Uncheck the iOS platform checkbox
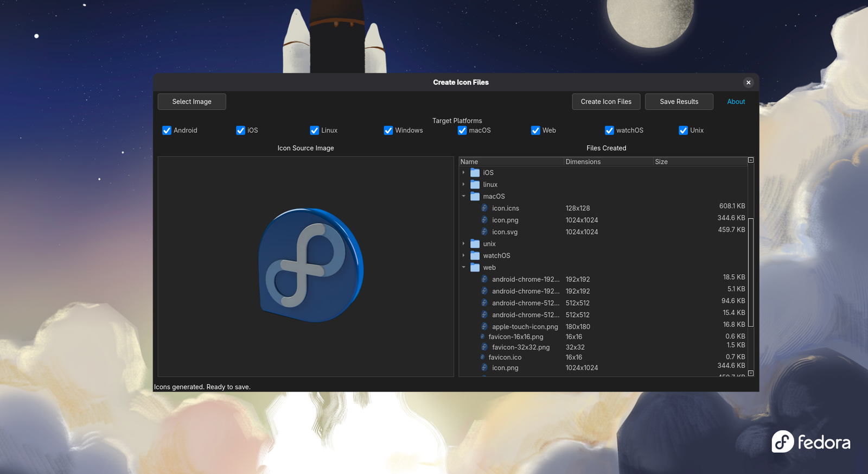The width and height of the screenshot is (868, 474). (240, 130)
